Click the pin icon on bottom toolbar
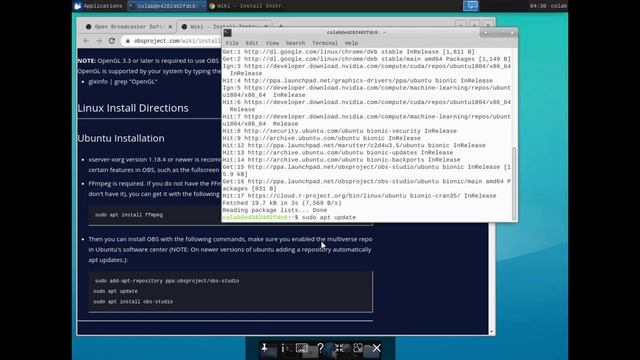Image resolution: width=640 pixels, height=360 pixels. [x=264, y=348]
